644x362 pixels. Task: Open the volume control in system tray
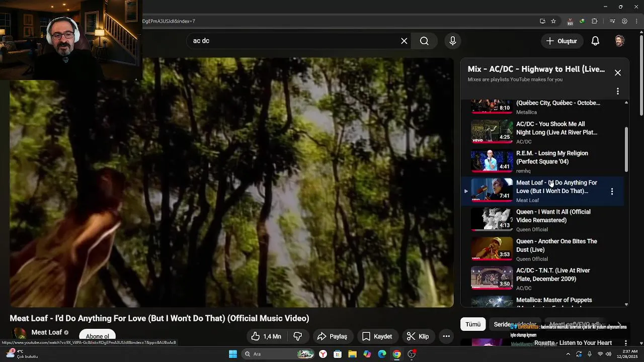tap(608, 354)
